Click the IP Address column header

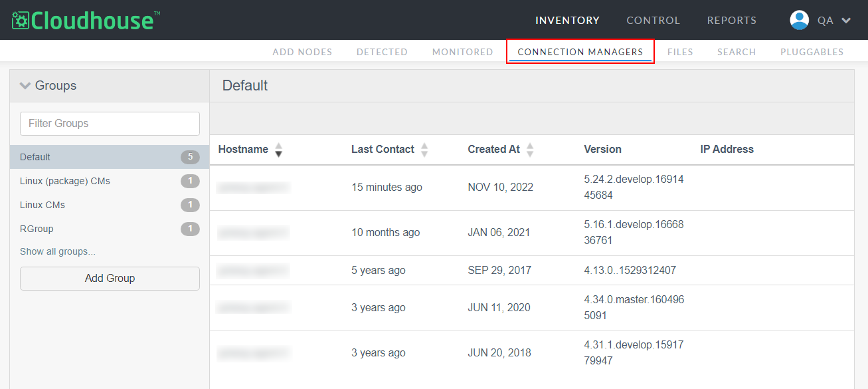click(727, 150)
